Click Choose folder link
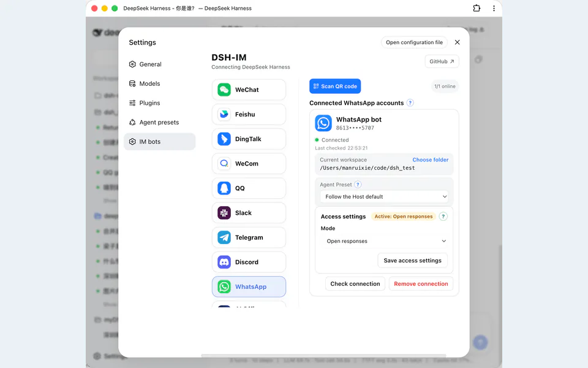Viewport: 588px width, 368px height. coord(431,159)
